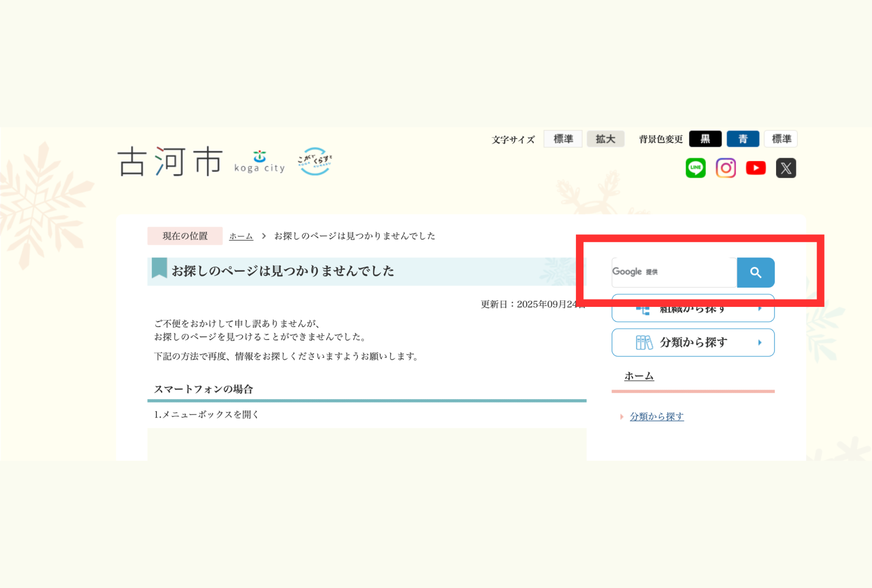Open the city's YouTube channel
The height and width of the screenshot is (588, 872).
click(756, 168)
